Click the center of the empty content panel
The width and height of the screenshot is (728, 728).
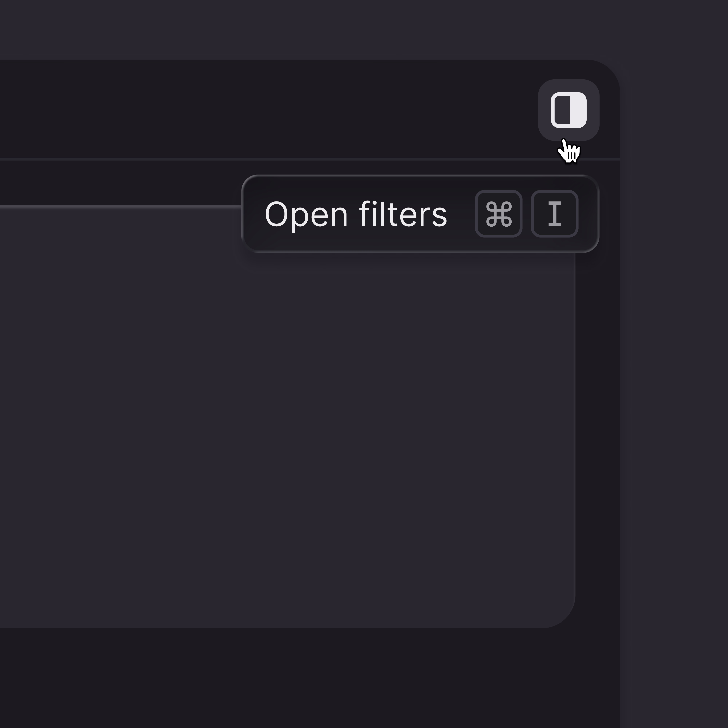[x=286, y=414]
